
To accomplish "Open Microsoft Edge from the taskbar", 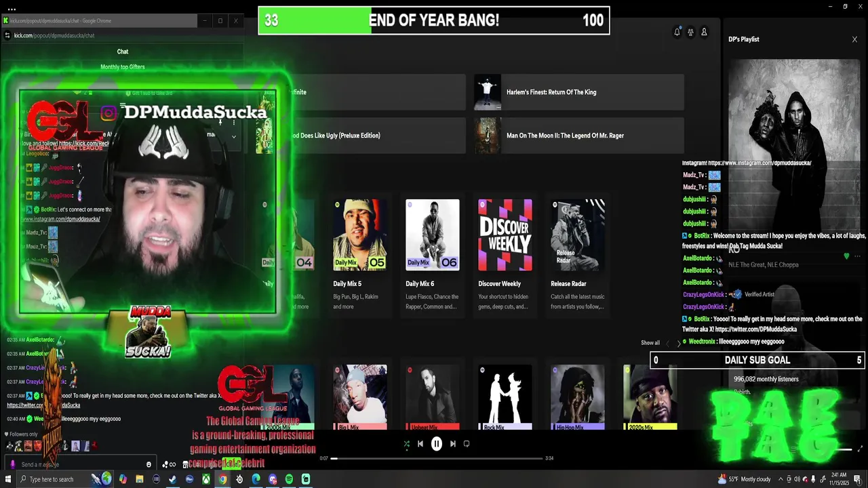I will click(x=256, y=479).
